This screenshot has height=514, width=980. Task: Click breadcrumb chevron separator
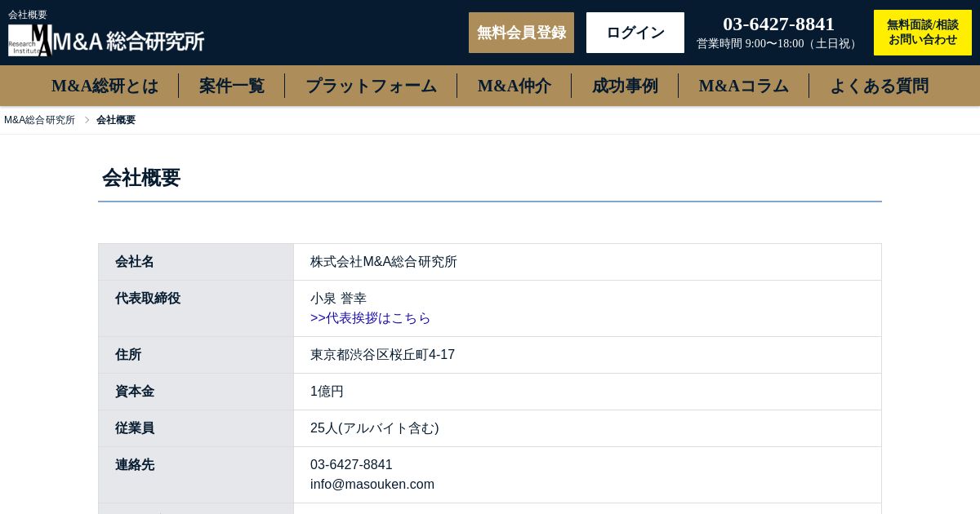[87, 120]
